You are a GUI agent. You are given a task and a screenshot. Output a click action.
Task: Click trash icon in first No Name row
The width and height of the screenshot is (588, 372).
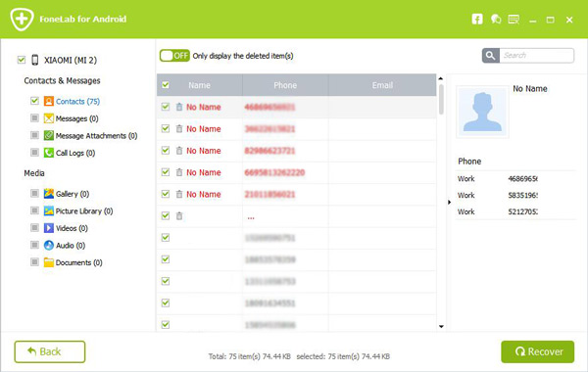tap(179, 107)
